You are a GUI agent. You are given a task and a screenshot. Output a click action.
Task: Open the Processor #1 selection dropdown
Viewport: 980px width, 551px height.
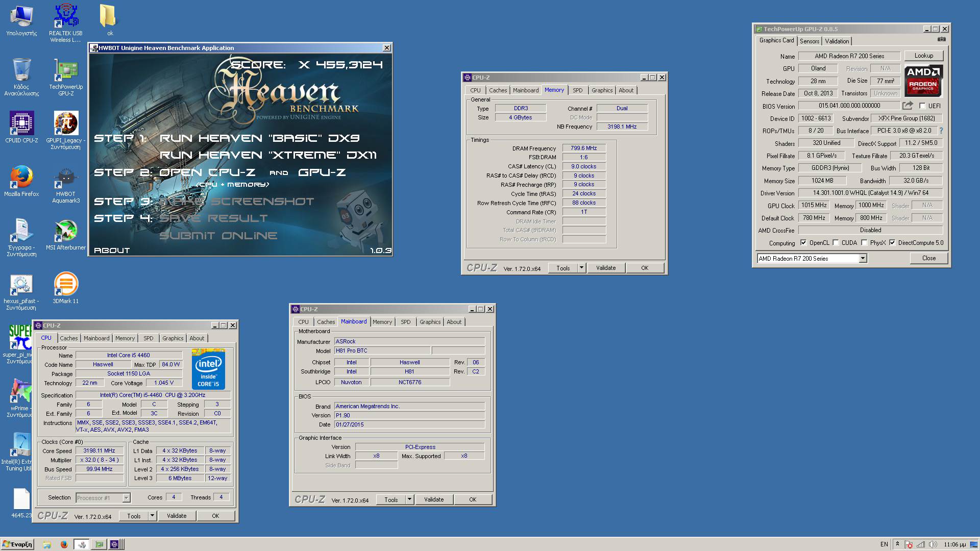click(127, 498)
